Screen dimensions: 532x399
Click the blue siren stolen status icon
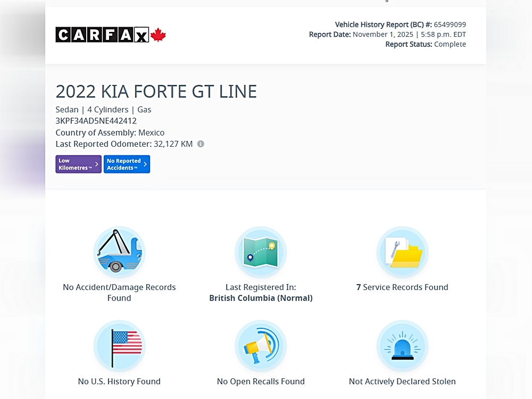(x=402, y=346)
